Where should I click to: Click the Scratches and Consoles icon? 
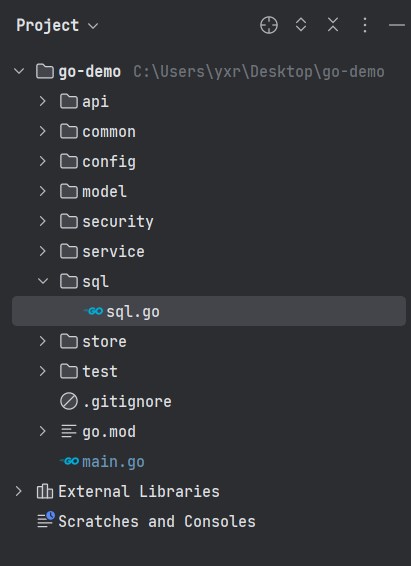tap(46, 520)
